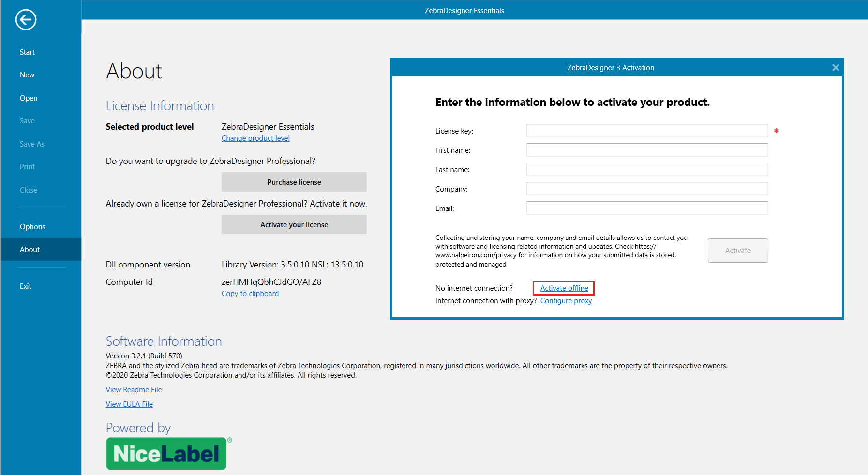The width and height of the screenshot is (868, 475).
Task: Open the Start menu item
Action: 27,52
